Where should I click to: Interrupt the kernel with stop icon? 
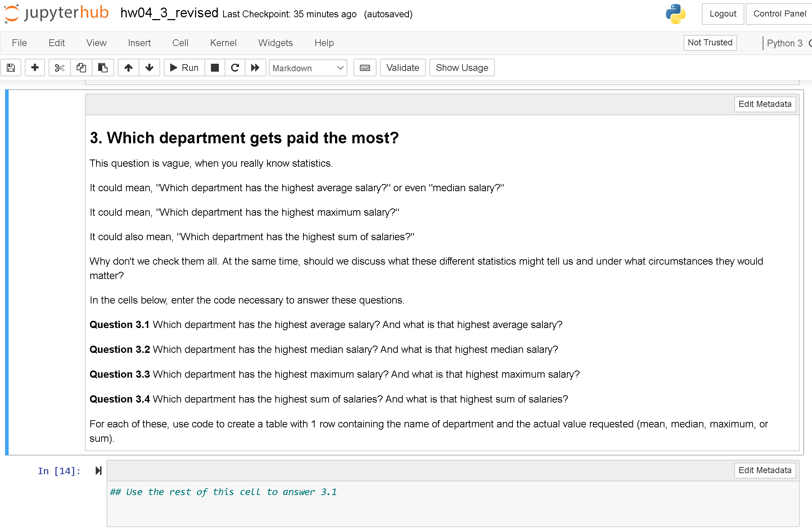(215, 68)
